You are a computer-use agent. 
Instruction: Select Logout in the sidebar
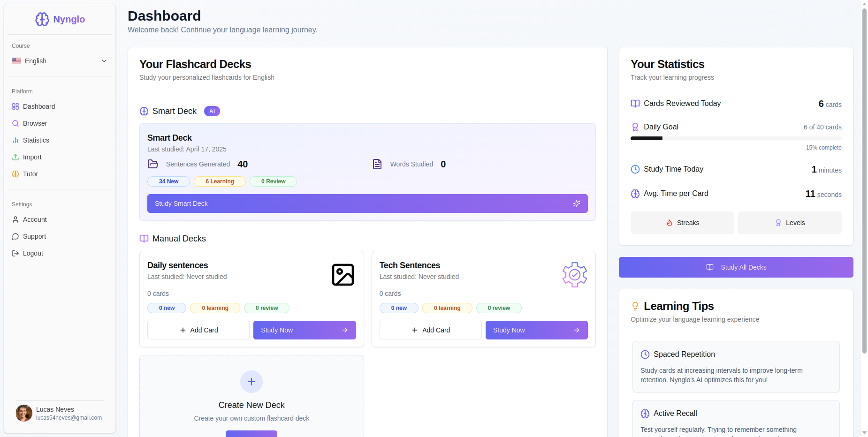pyautogui.click(x=60, y=253)
